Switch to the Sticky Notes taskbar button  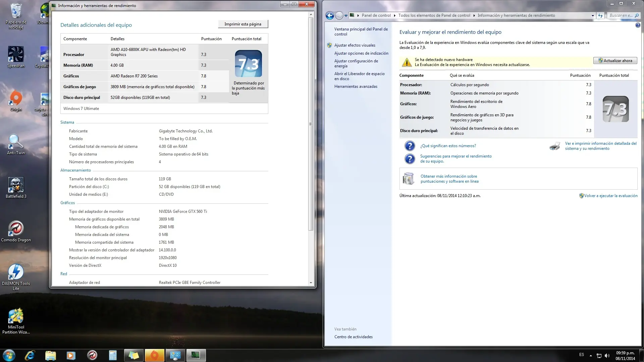point(133,355)
